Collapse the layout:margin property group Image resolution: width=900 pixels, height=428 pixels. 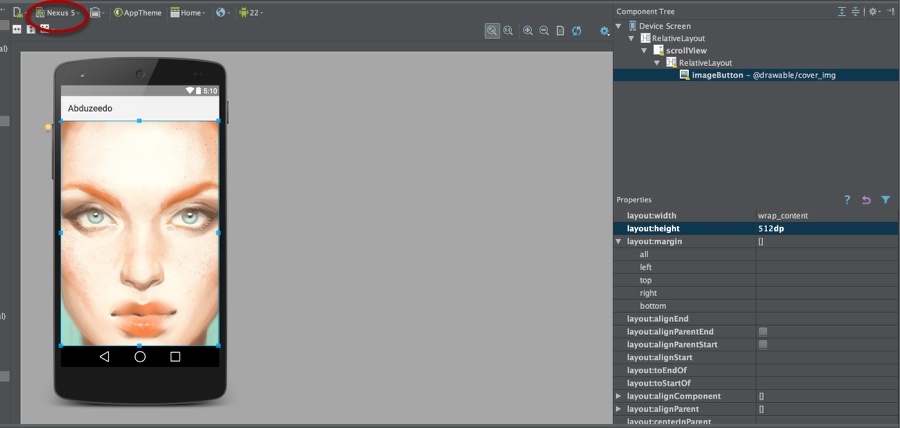point(618,242)
